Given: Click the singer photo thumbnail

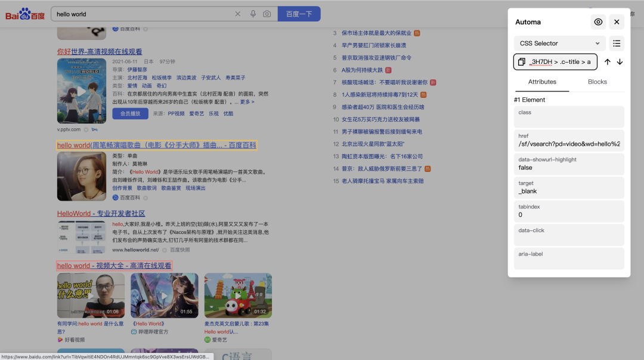Looking at the screenshot, I should [81, 177].
